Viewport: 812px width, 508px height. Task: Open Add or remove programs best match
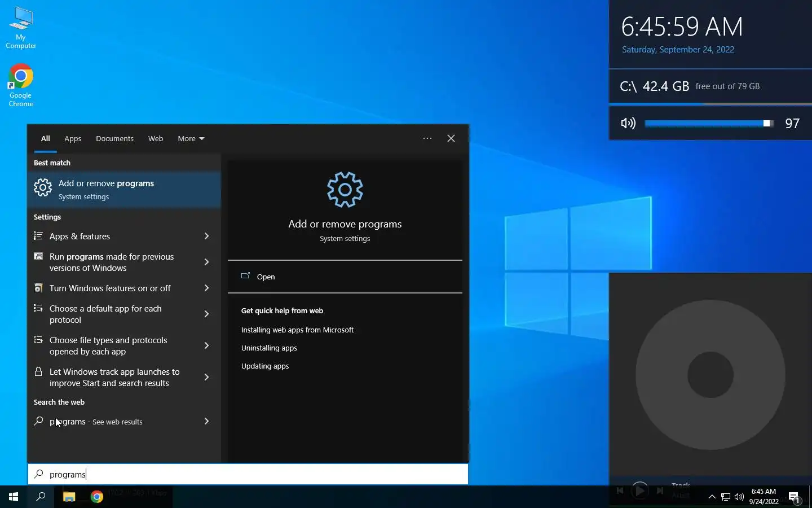click(124, 190)
